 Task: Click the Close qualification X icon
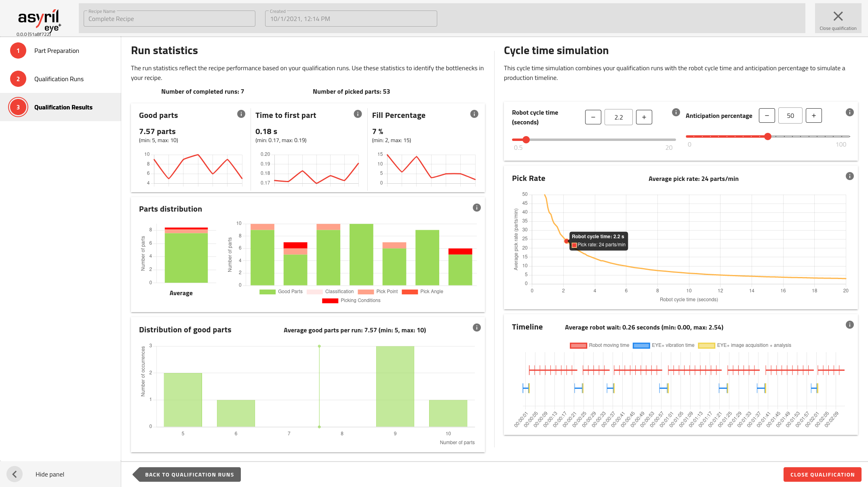[838, 16]
